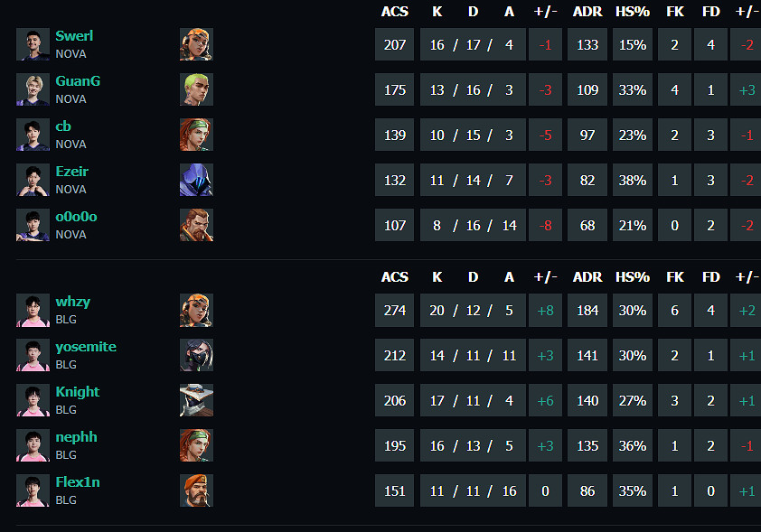Click GuanG's player avatar photo

click(x=33, y=89)
